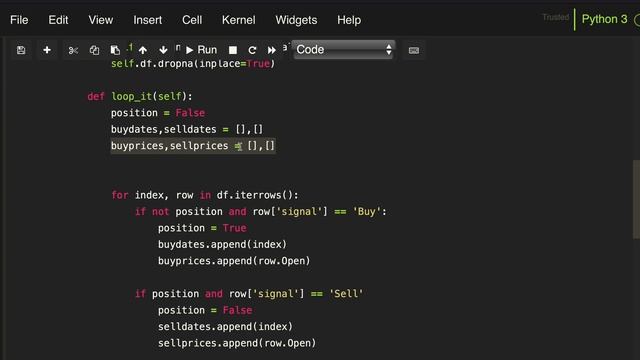Click the 'buydates,selldates = [],[]' line
This screenshot has height=360, width=640.
(x=187, y=129)
